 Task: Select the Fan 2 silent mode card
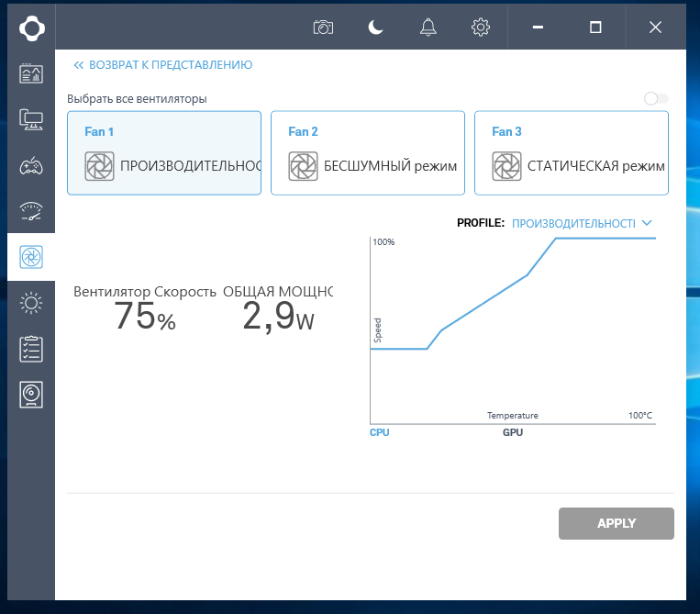368,153
